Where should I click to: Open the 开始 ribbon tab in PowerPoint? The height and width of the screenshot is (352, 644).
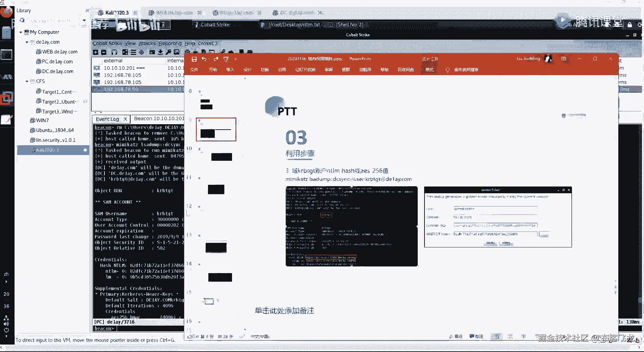(x=213, y=70)
